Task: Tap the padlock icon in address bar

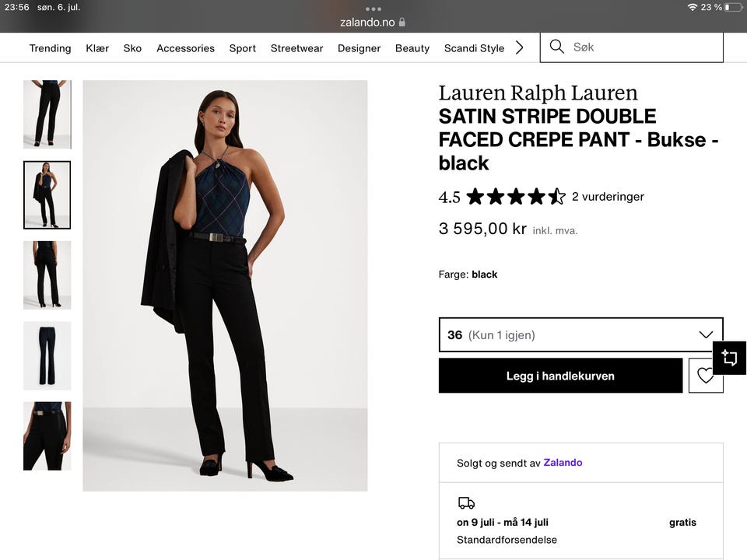Action: [402, 23]
